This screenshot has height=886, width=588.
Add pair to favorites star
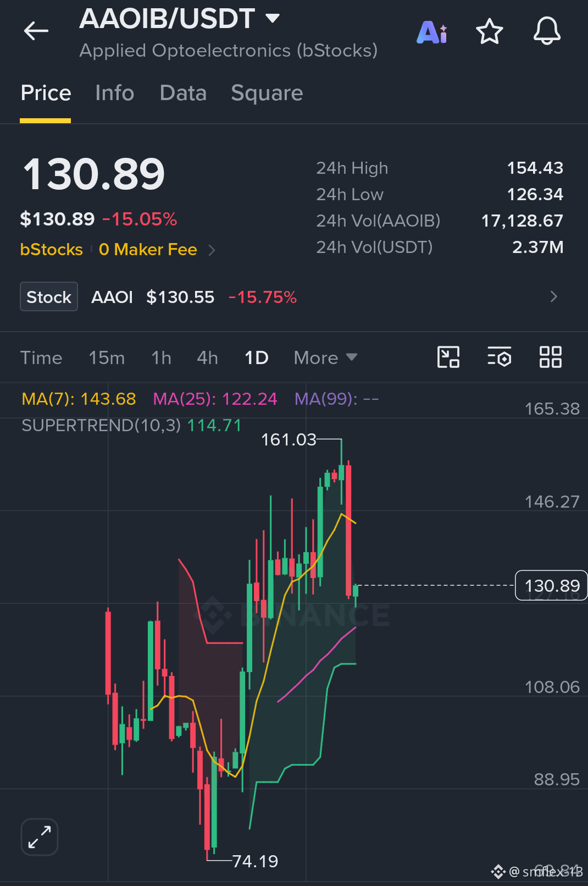click(489, 31)
